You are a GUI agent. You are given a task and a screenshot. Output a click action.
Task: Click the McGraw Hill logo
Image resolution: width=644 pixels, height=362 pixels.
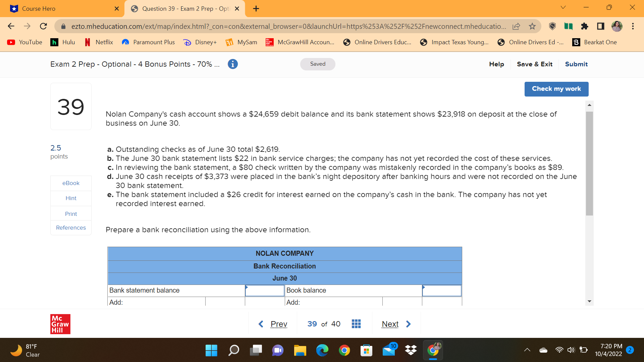click(60, 324)
